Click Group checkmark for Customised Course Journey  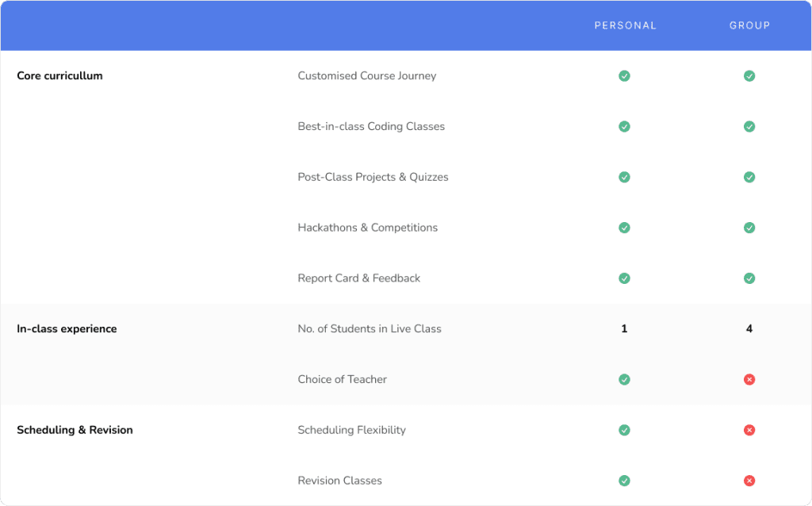click(749, 76)
